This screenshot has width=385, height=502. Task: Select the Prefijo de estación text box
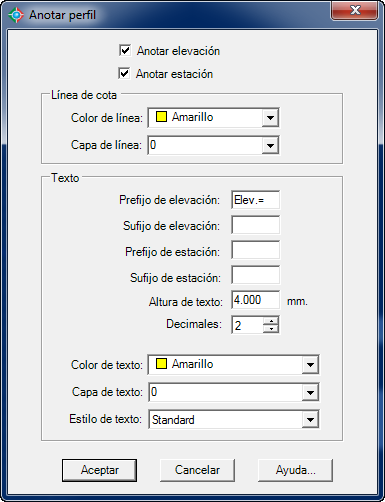(x=255, y=250)
